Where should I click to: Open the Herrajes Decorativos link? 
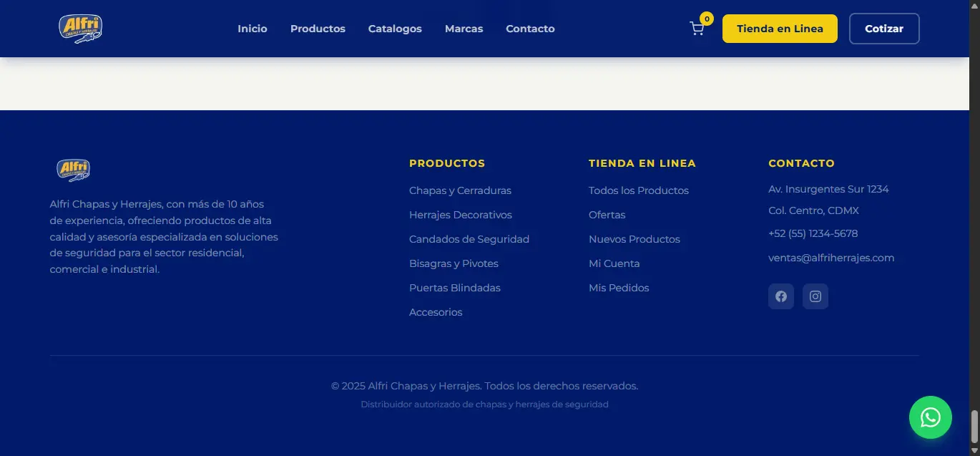(461, 215)
